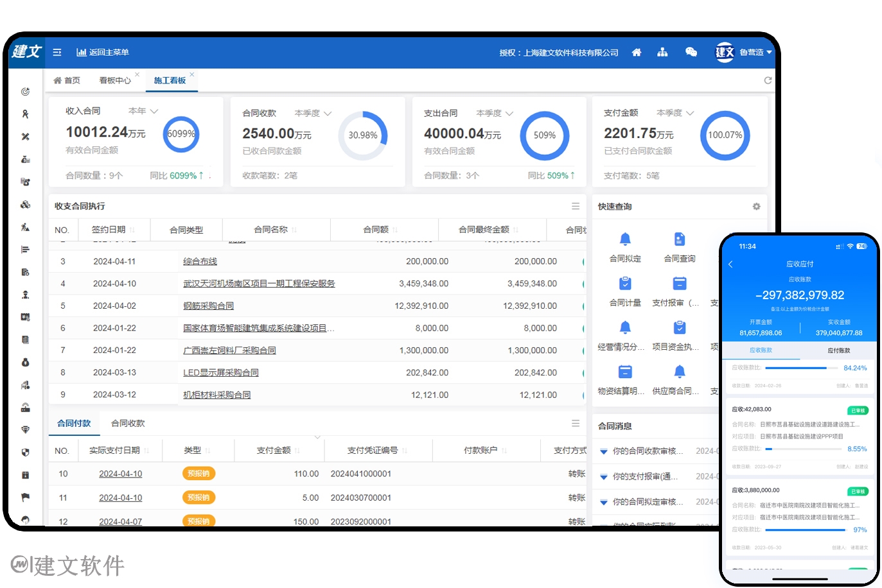
Task: Close the 看板中心 tab
Action: (137, 74)
